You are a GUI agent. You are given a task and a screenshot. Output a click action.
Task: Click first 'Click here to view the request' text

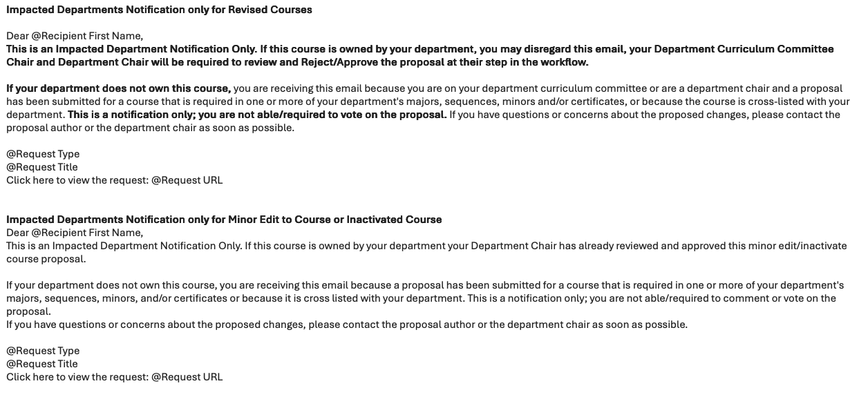77,180
